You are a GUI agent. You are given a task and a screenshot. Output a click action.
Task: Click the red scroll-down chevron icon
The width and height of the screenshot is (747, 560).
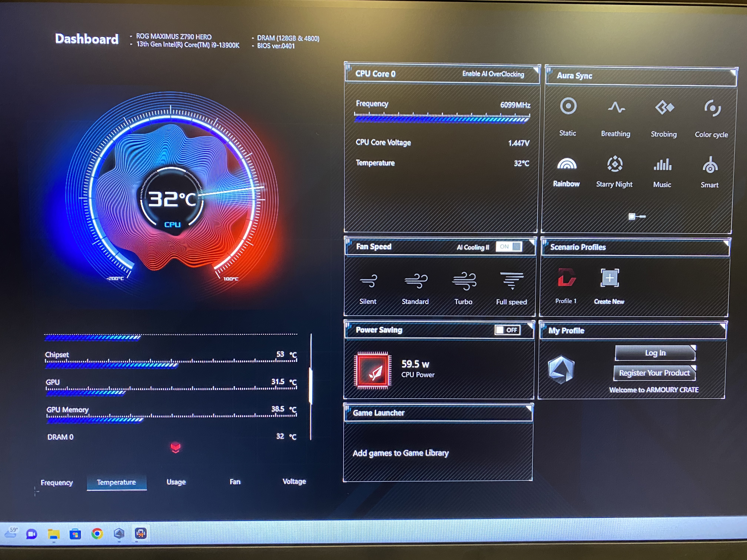(x=176, y=448)
